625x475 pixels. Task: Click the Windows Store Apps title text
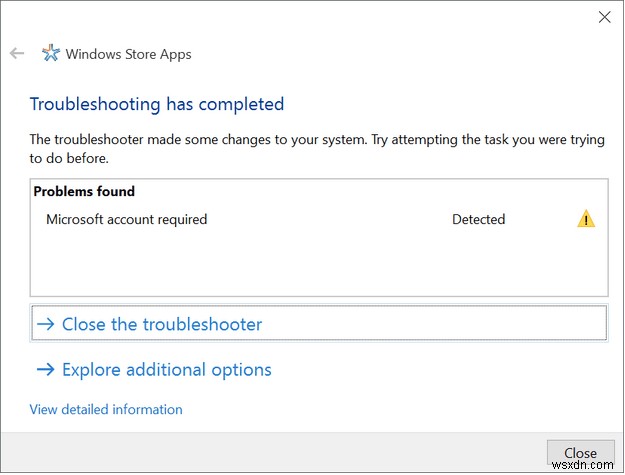coord(128,54)
